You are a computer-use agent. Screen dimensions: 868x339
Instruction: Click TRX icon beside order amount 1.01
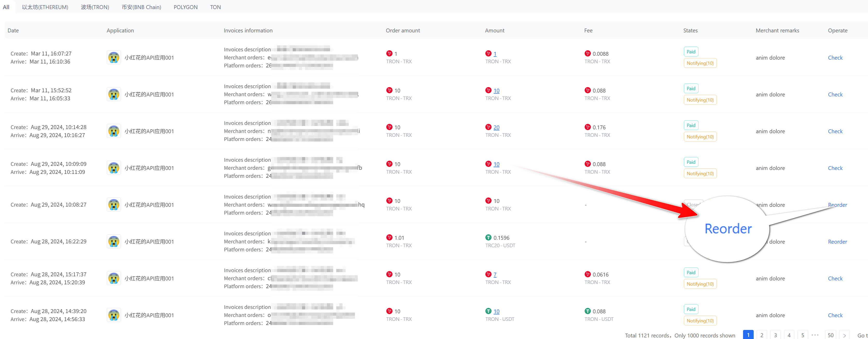[389, 238]
